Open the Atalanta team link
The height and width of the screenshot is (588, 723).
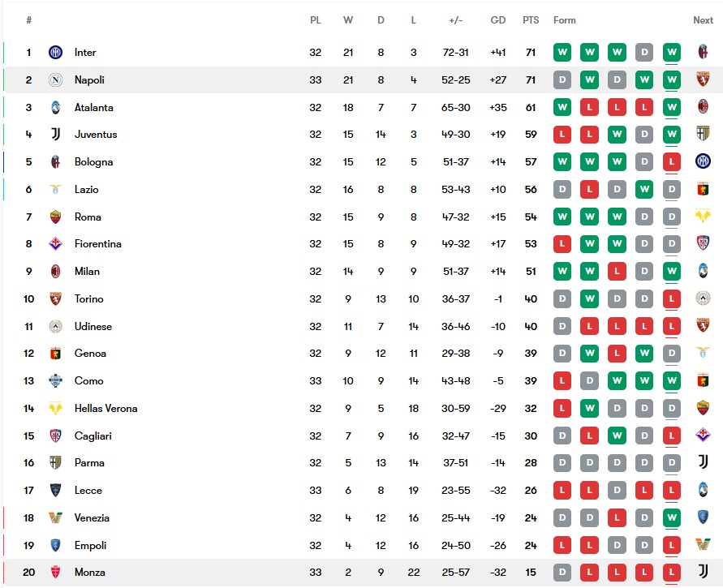click(x=93, y=107)
